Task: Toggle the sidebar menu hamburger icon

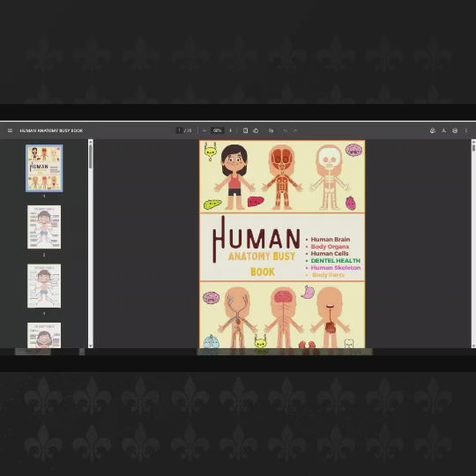Action: pos(10,130)
